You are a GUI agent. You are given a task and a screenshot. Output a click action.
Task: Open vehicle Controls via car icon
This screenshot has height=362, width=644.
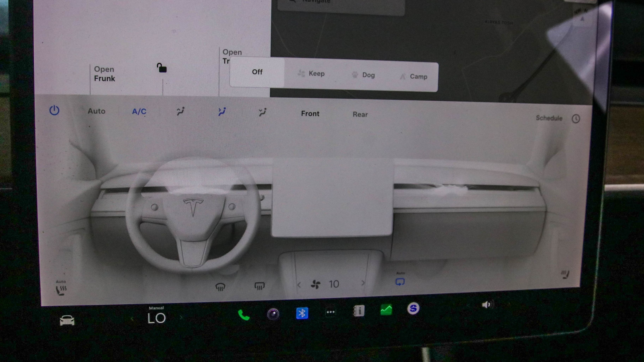click(x=67, y=320)
